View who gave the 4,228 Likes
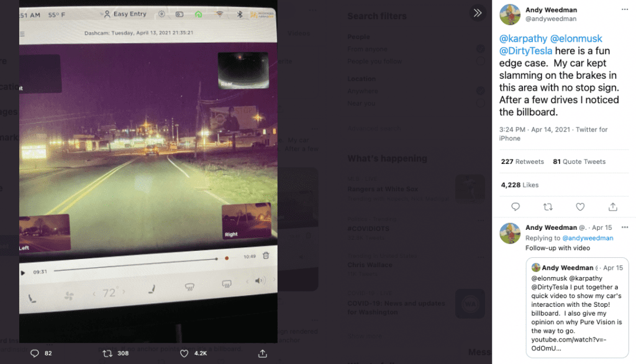 [x=520, y=185]
